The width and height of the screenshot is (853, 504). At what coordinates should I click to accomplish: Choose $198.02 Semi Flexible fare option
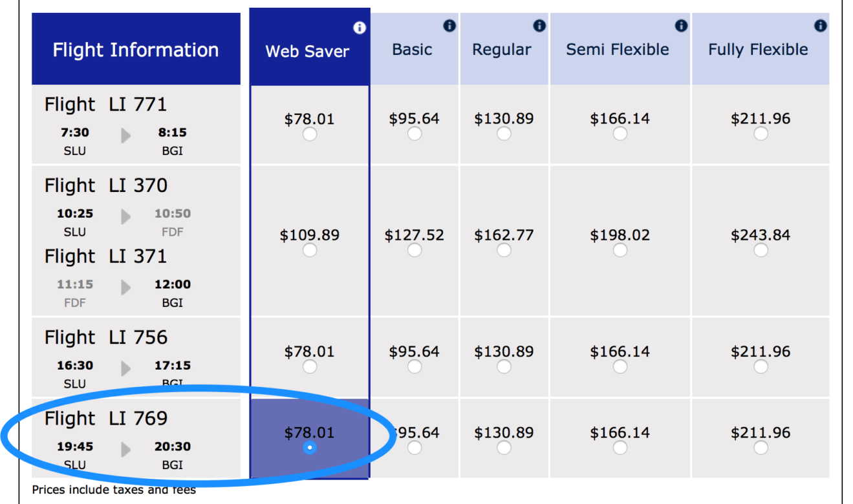coord(620,249)
